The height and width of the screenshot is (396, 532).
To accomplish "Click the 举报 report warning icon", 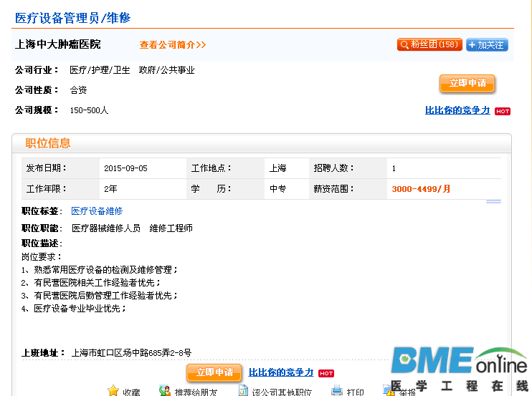I will pyautogui.click(x=389, y=390).
